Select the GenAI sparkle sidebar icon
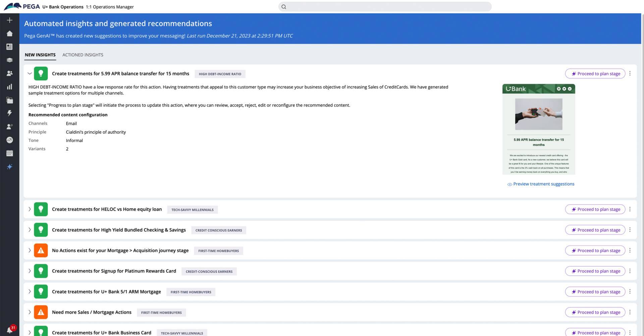Viewport: 644px width, 336px height. click(10, 167)
